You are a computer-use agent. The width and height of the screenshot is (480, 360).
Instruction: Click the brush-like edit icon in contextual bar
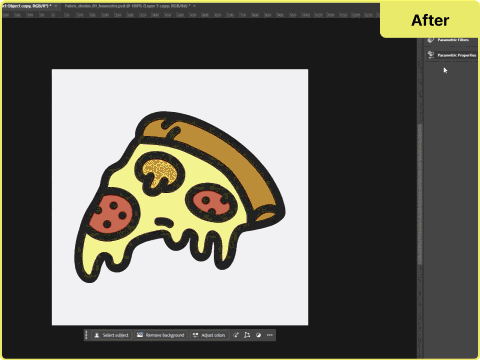[236, 335]
